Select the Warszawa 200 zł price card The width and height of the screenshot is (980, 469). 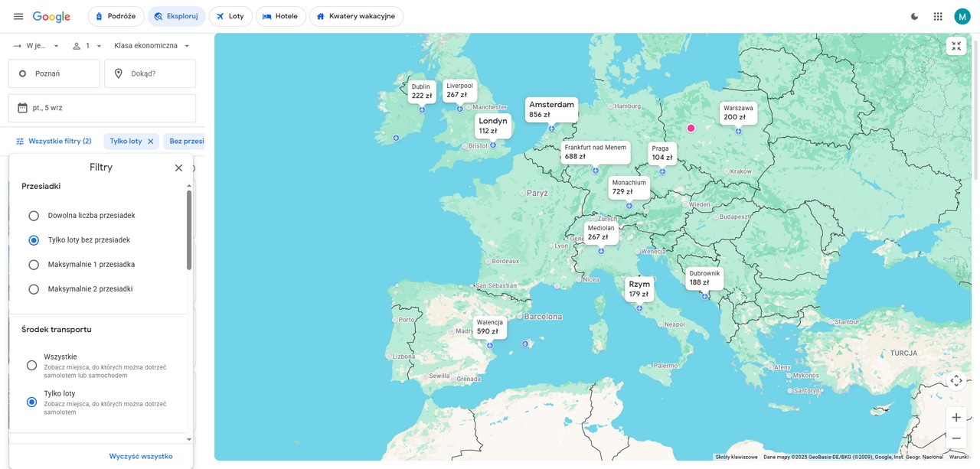click(738, 112)
